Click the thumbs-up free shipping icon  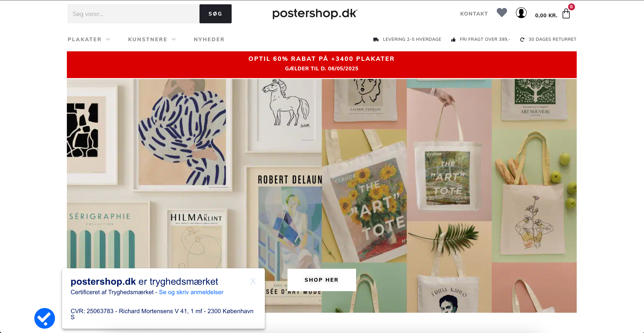tap(453, 39)
